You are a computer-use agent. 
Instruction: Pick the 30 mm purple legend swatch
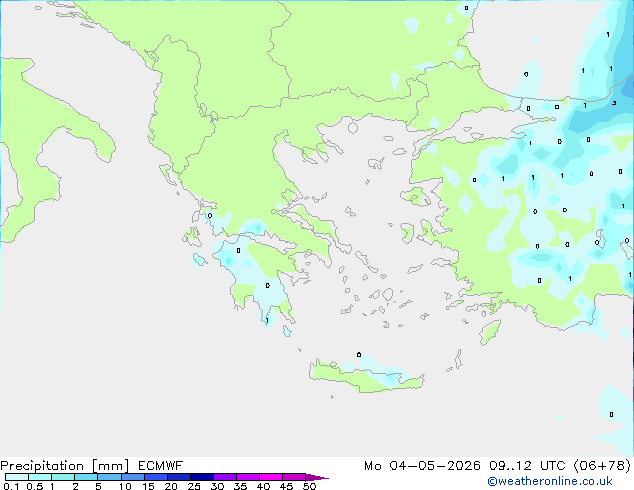click(x=224, y=477)
